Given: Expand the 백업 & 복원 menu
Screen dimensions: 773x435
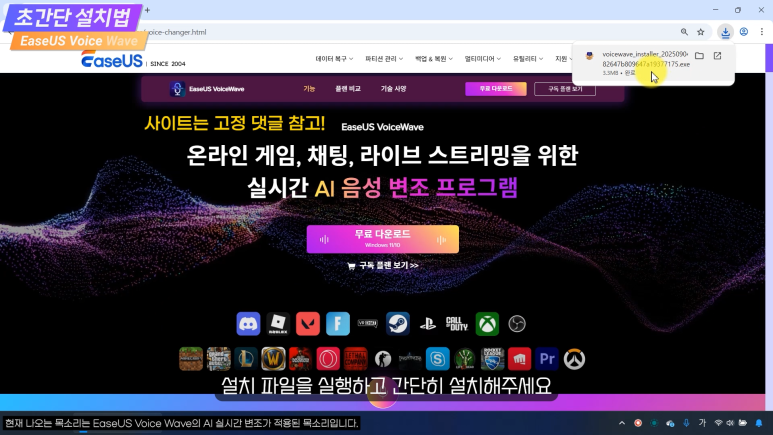Looking at the screenshot, I should pyautogui.click(x=434, y=59).
